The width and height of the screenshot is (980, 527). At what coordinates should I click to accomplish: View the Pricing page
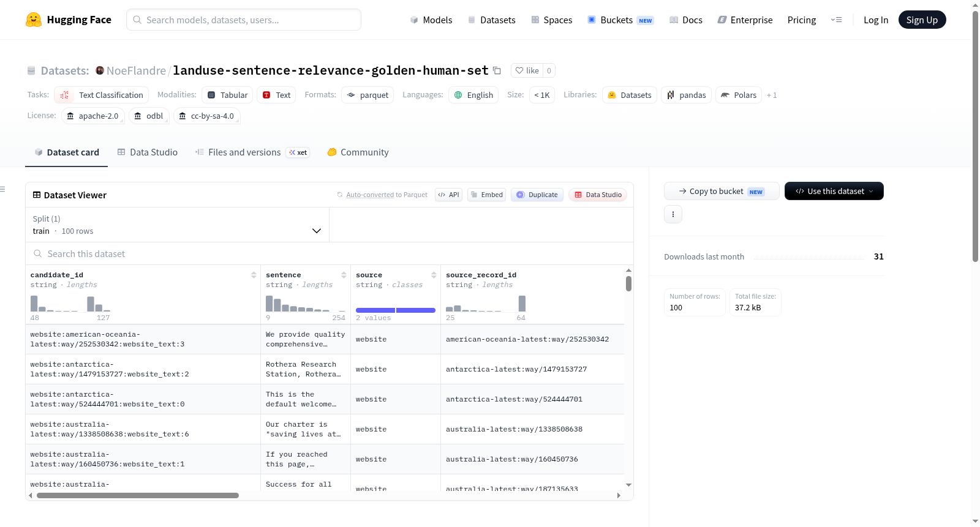(802, 20)
